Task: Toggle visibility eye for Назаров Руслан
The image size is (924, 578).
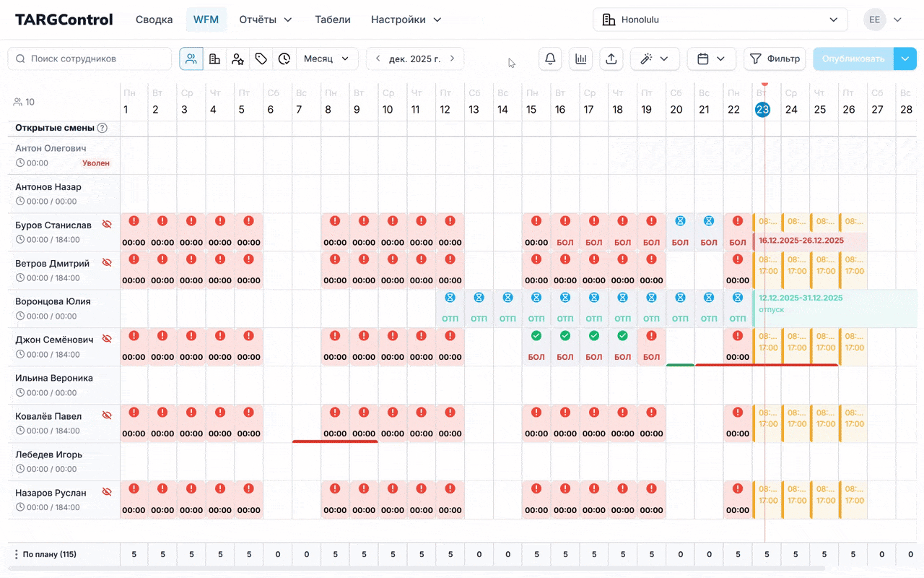Action: [107, 493]
